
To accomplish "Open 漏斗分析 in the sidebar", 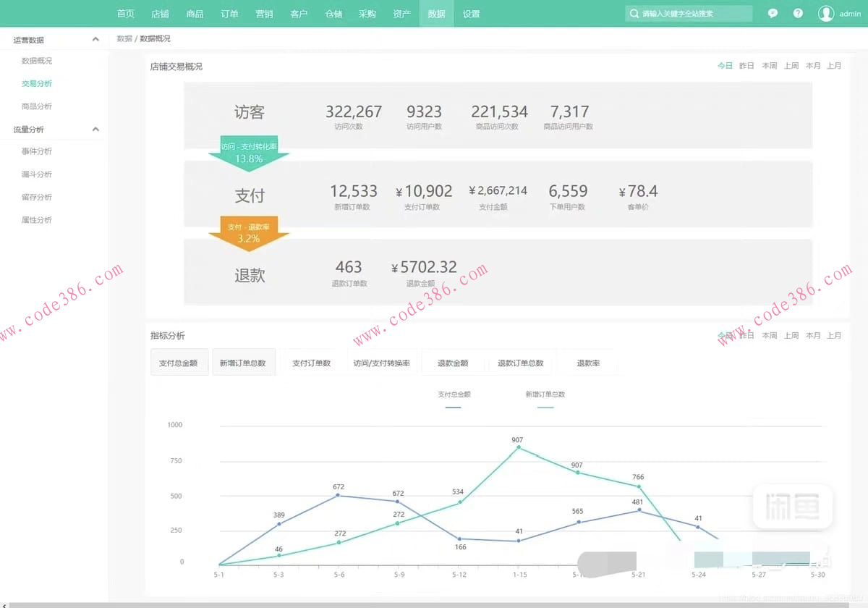I will (x=37, y=174).
